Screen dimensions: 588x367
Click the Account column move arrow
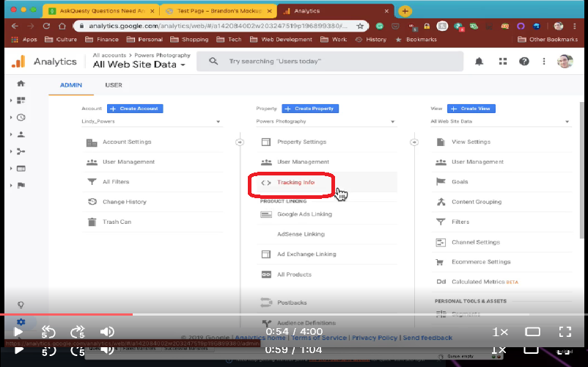click(x=240, y=142)
